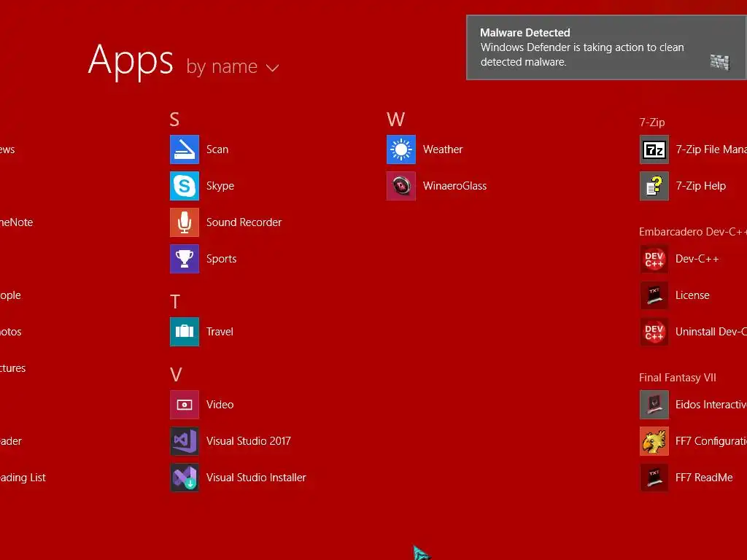Image resolution: width=747 pixels, height=560 pixels.
Task: Click the 'V' letter group header
Action: 175,375
